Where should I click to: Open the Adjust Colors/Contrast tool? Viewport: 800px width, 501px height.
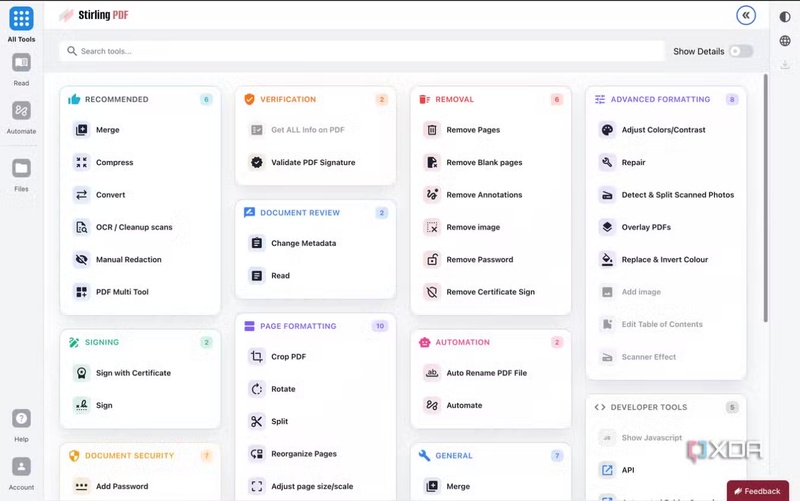coord(666,130)
